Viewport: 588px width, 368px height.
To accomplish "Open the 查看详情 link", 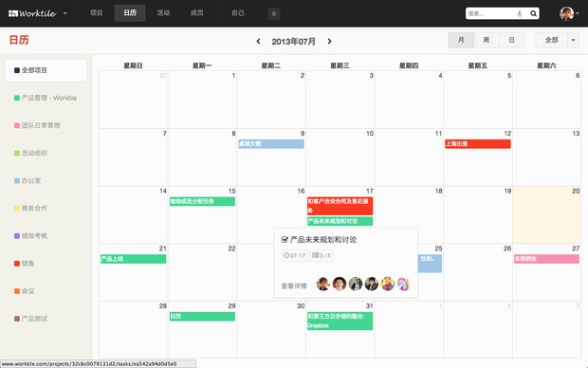I will click(294, 285).
